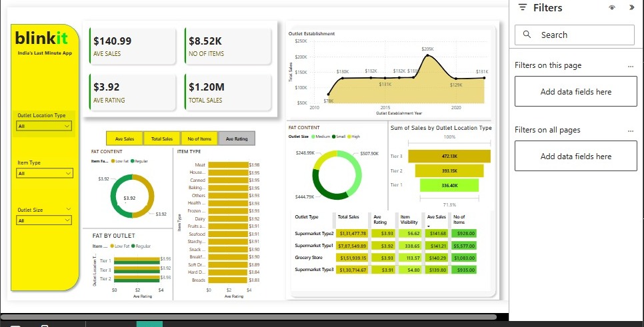Click the $205K peak point on the line chart
This screenshot has height=327, width=644.
point(427,55)
